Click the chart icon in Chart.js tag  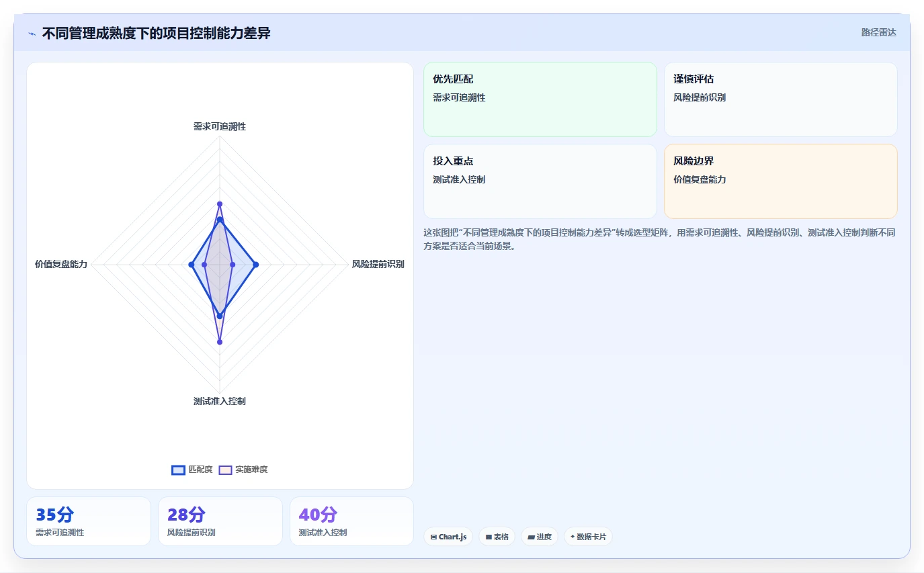[433, 537]
